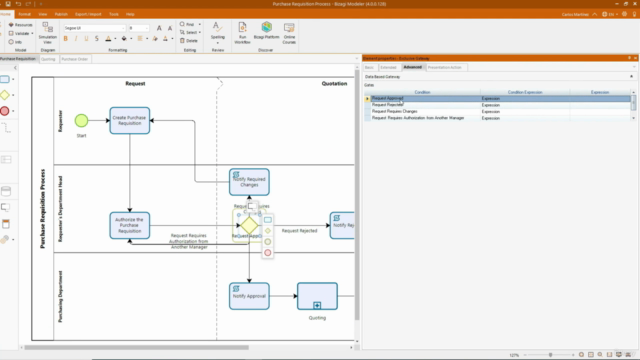The height and width of the screenshot is (360, 640).
Task: Click the Undo arrow in title bar
Action: pyautogui.click(x=18, y=4)
